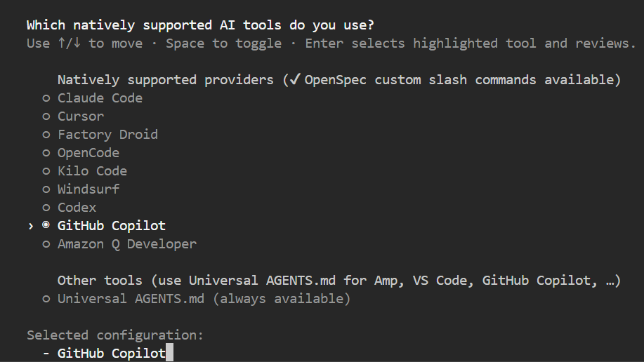644x362 pixels.
Task: Click GitHub Copilot under Selected configuration
Action: (x=111, y=354)
